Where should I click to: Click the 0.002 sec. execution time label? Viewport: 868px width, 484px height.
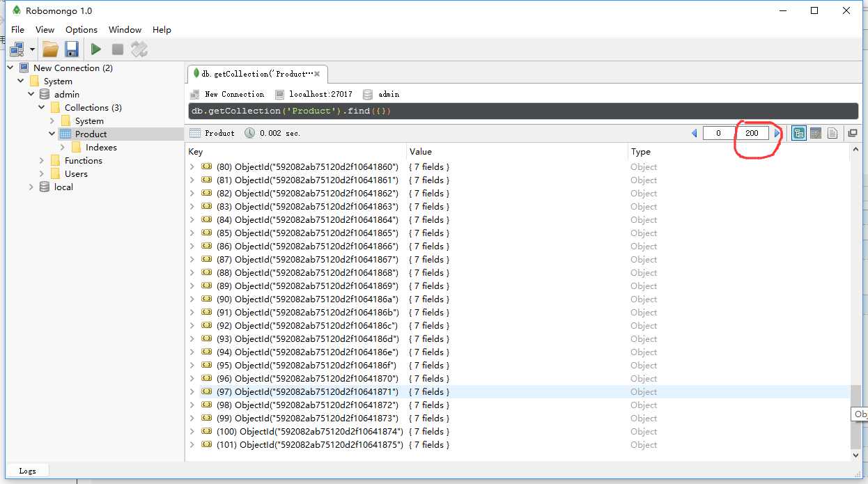[280, 133]
